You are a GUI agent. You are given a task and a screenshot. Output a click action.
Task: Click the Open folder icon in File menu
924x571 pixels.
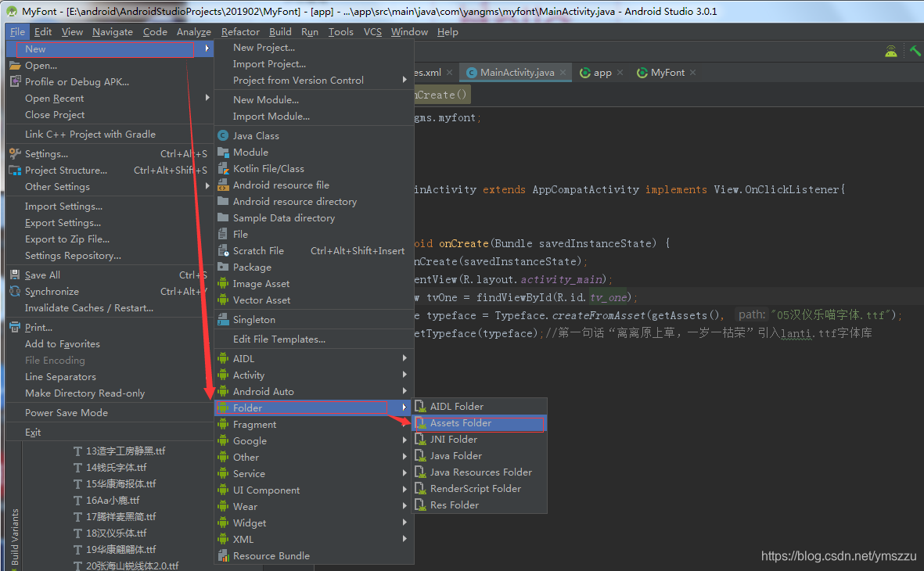pos(15,66)
